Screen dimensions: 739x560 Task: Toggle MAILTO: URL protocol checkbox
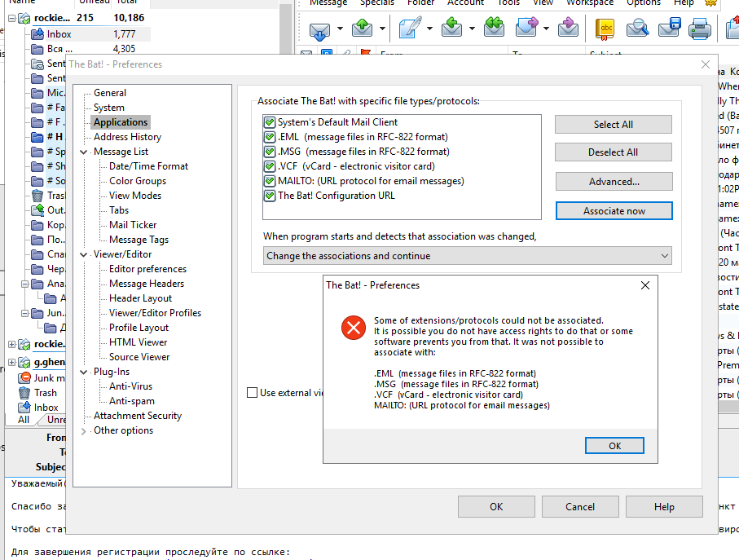(270, 181)
